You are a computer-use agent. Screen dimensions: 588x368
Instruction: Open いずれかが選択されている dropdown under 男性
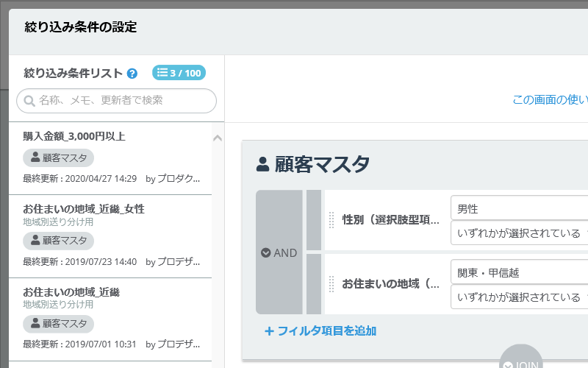519,233
